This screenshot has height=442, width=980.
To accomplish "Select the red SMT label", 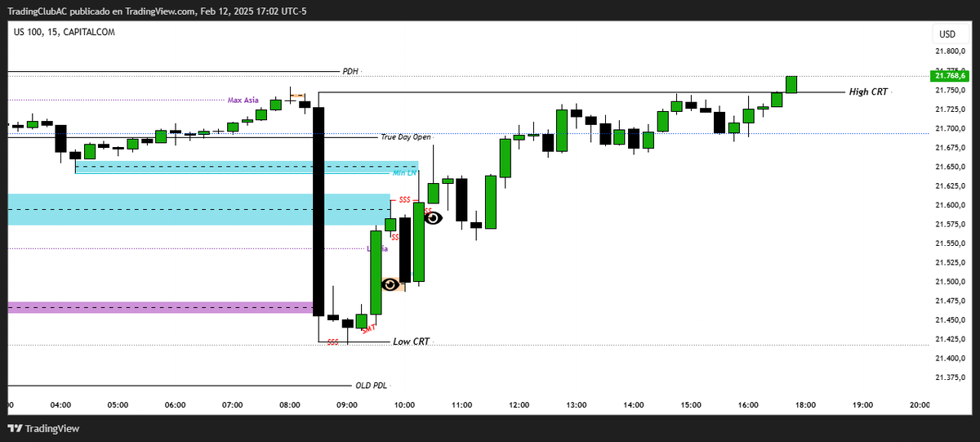I will coord(369,328).
